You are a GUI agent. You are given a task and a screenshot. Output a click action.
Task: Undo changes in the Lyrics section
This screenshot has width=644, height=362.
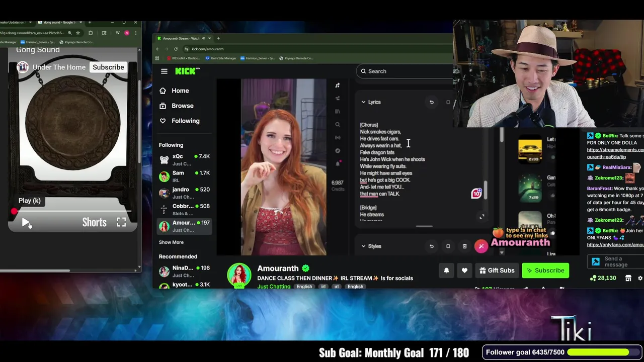[x=431, y=102]
